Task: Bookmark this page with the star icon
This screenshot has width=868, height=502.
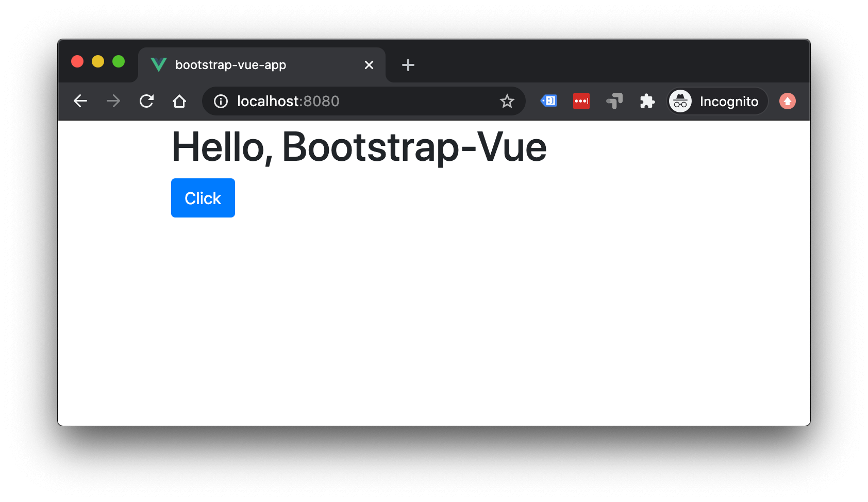Action: [507, 101]
